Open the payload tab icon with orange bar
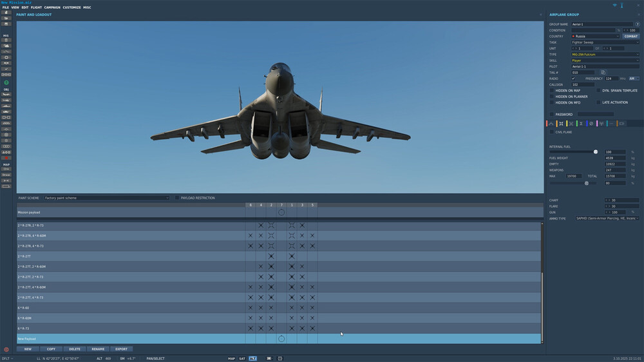Screen dimensions: 644x362 click(x=561, y=124)
